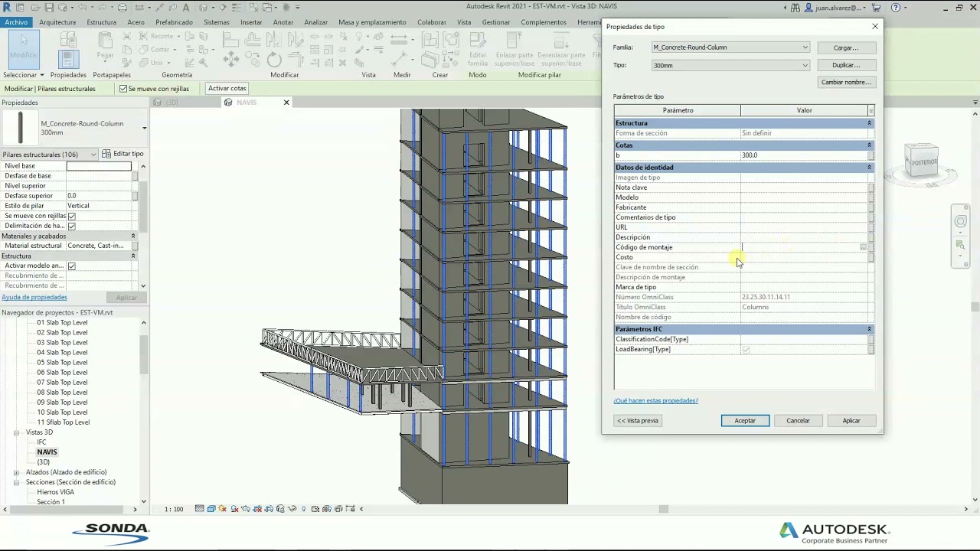Switch to the Arquitectura ribbon tab
The width and height of the screenshot is (980, 551).
point(57,22)
